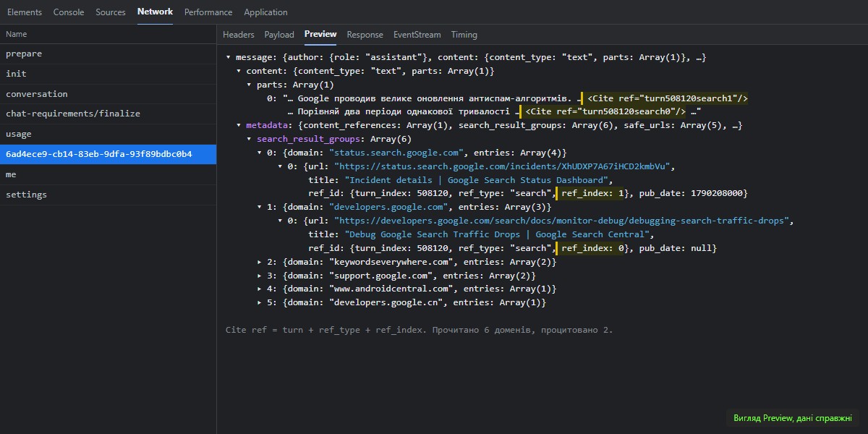Select the 'usage' request row
Screen dimensions: 868x434
[109, 134]
